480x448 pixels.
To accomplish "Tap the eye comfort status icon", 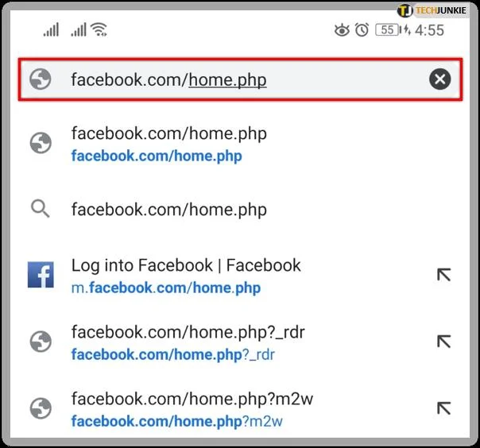I will pos(342,30).
